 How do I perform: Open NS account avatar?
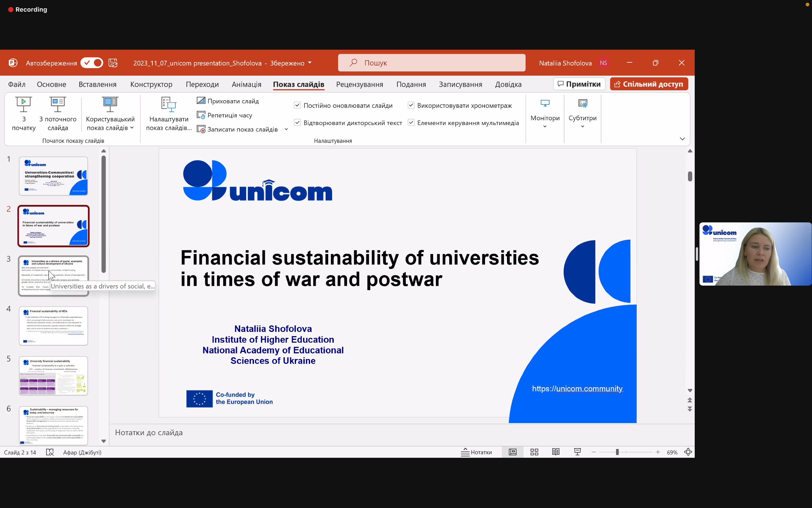click(603, 63)
